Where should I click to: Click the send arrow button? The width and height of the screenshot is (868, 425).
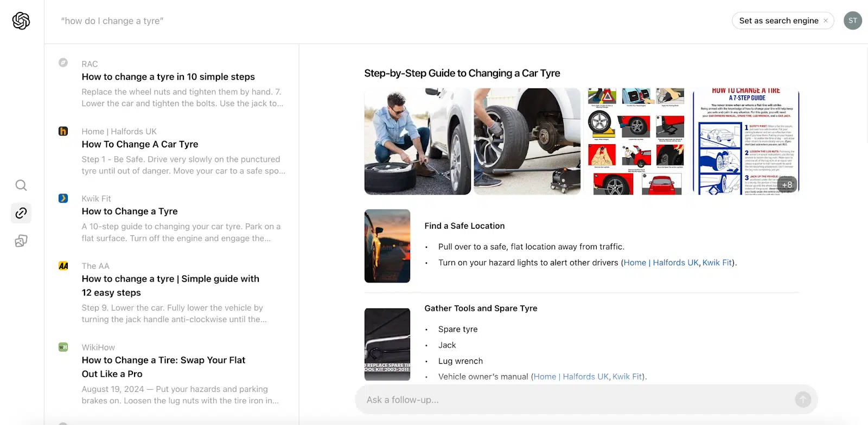(x=803, y=400)
